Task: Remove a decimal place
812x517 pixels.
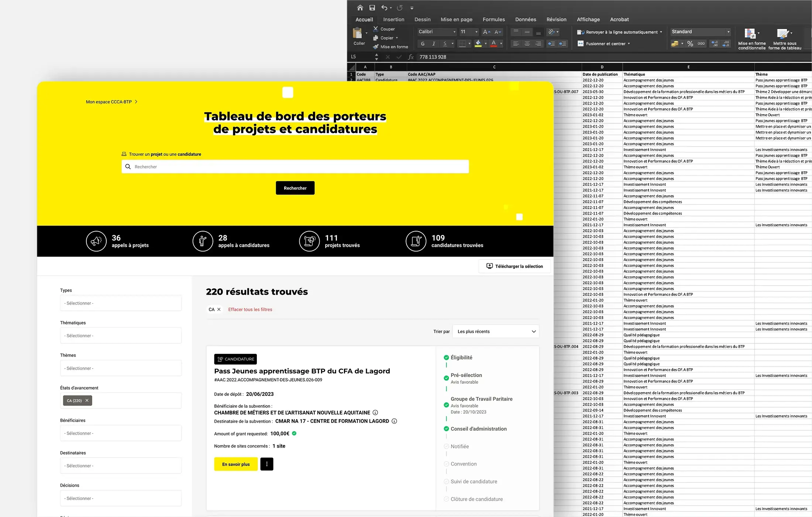Action: click(x=726, y=44)
